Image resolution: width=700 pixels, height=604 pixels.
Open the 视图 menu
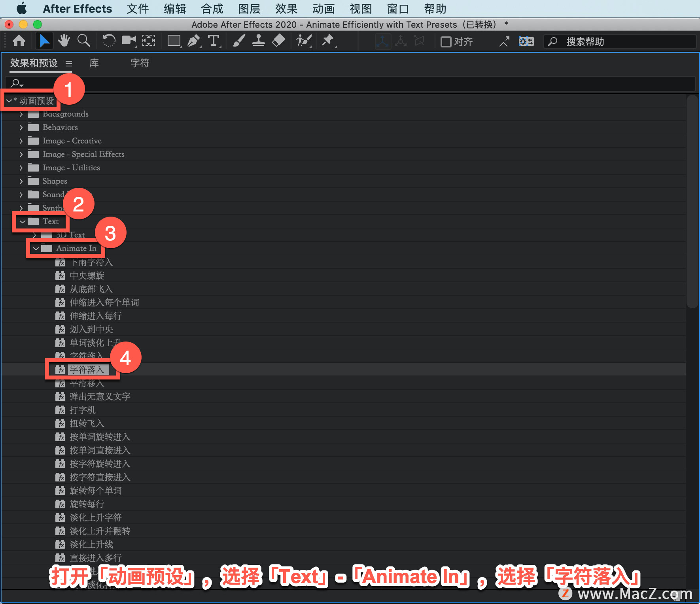click(361, 9)
